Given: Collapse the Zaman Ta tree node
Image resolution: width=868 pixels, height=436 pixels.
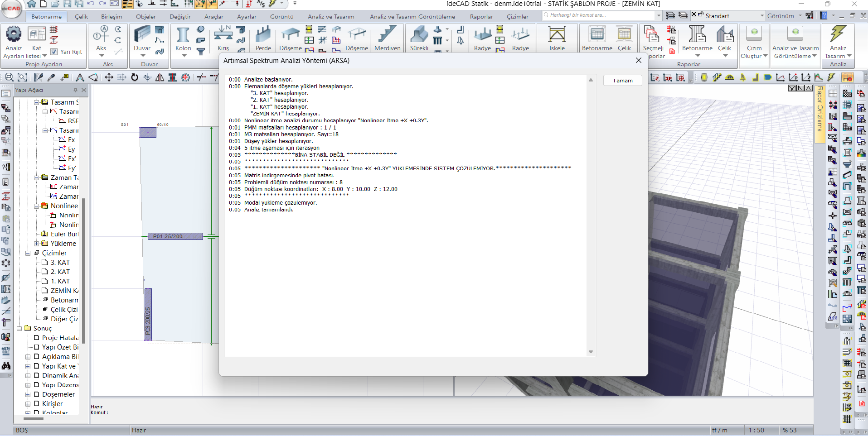Looking at the screenshot, I should coord(37,177).
